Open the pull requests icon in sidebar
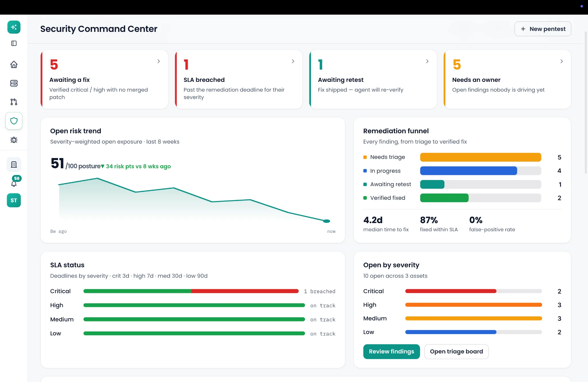The image size is (588, 382). (14, 102)
